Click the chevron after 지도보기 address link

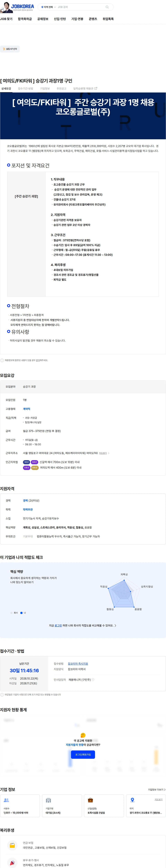coord(109,453)
